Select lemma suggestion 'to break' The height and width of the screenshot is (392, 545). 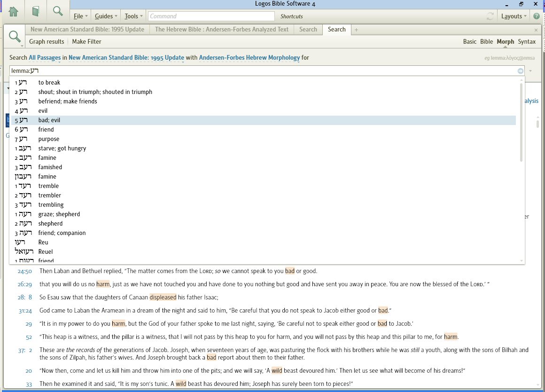click(264, 82)
